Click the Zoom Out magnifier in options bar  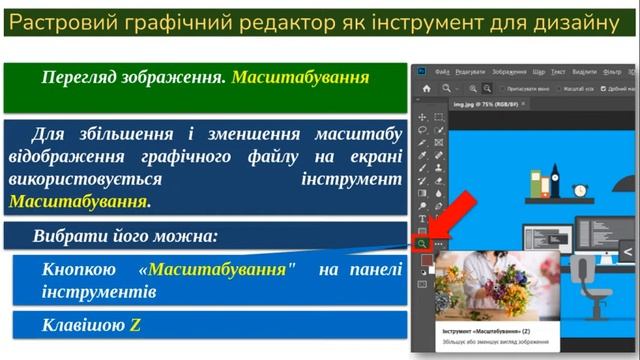[487, 89]
